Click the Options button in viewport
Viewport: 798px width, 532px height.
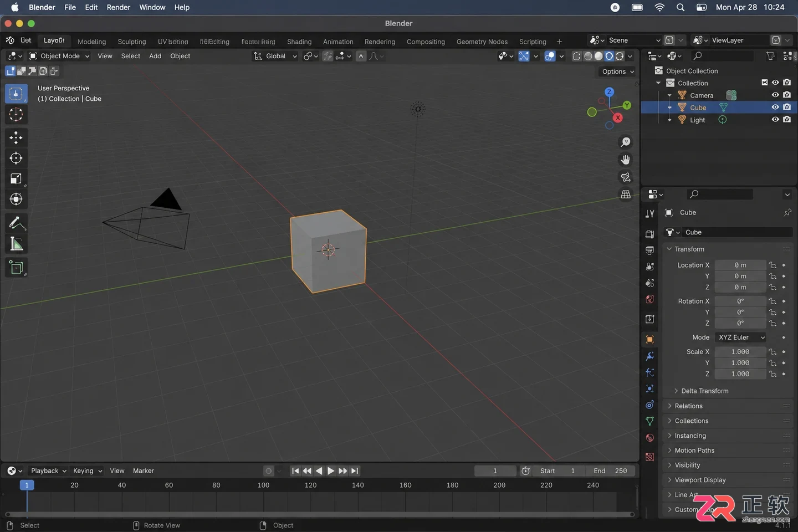[617, 71]
